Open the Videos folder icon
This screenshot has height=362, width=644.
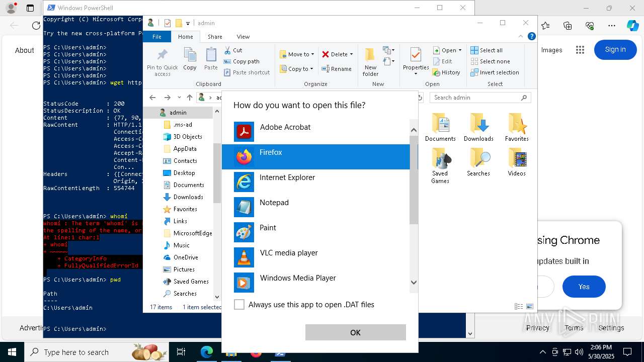[517, 162]
